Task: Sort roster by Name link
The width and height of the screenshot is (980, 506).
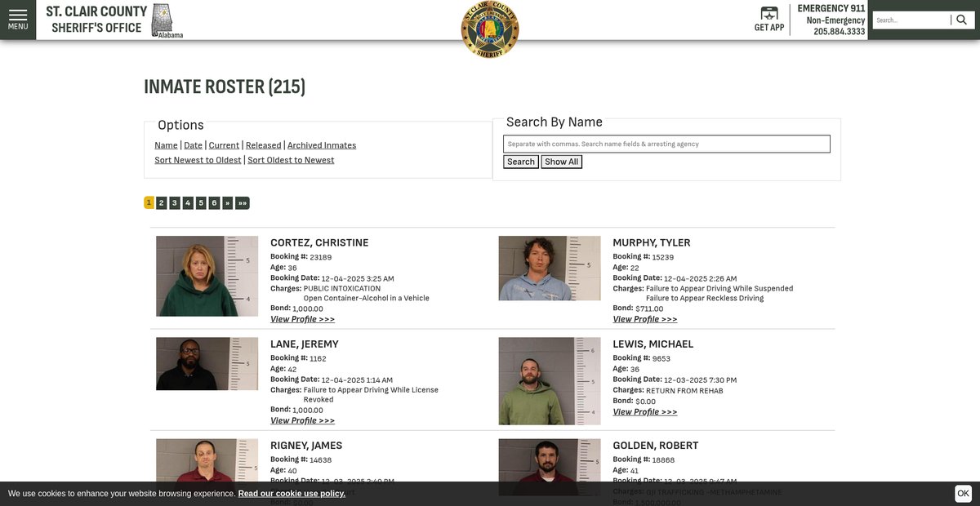Action: click(x=166, y=145)
